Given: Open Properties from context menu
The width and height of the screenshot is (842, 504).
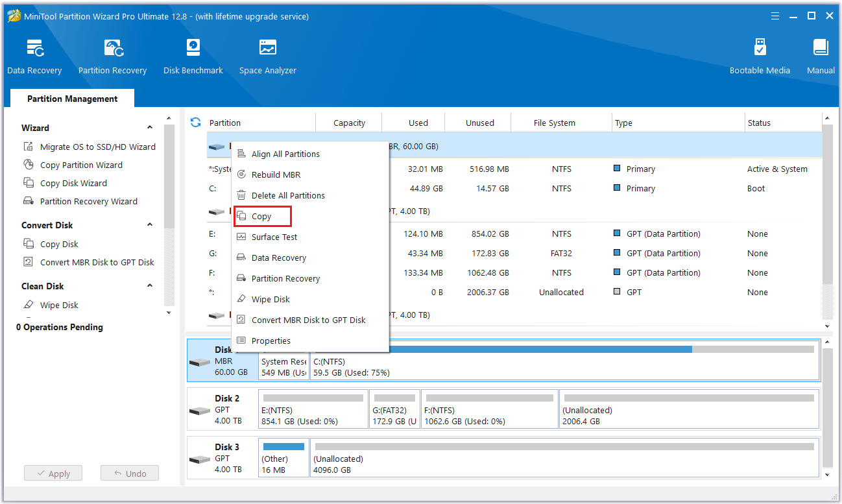Looking at the screenshot, I should (310, 341).
